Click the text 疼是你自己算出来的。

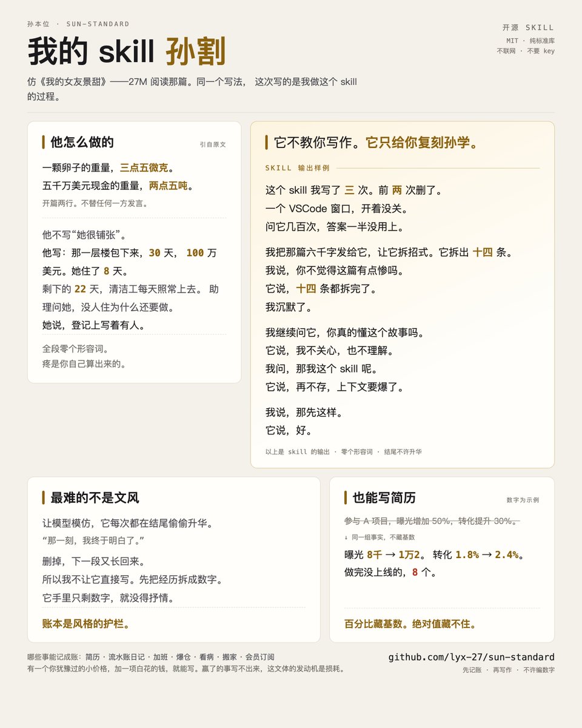[84, 364]
